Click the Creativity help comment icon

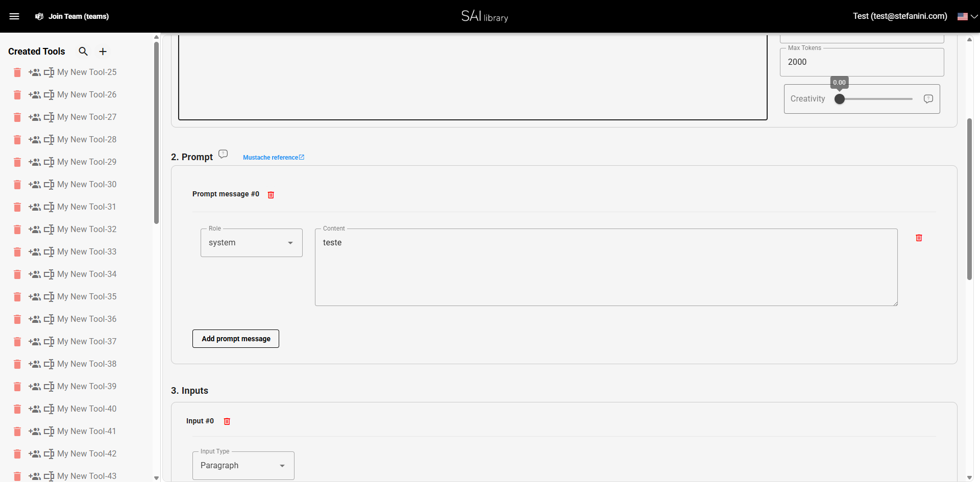click(x=928, y=99)
